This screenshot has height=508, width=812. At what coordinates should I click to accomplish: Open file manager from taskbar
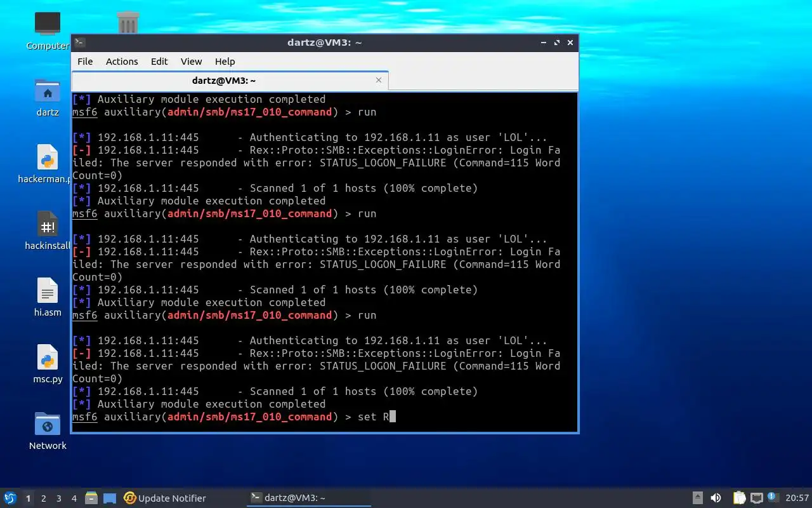point(91,498)
